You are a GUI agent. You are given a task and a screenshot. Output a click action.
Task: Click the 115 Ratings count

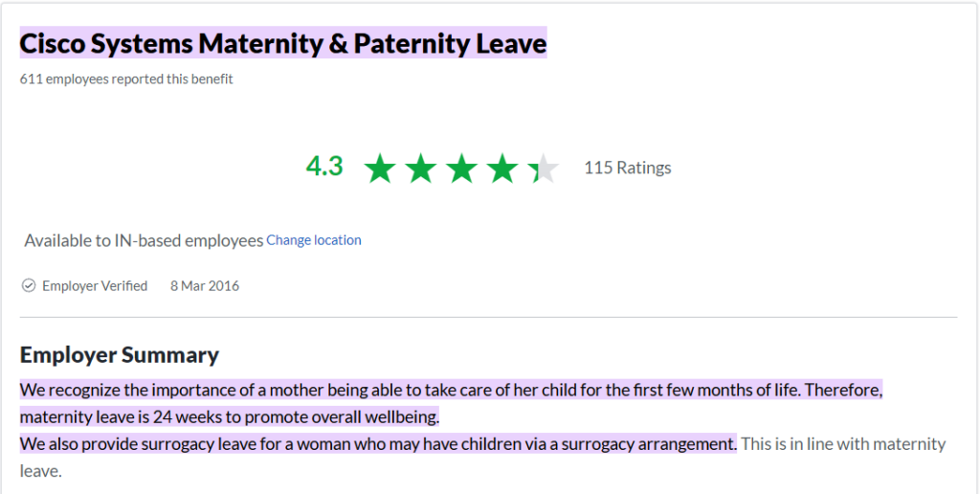(628, 168)
